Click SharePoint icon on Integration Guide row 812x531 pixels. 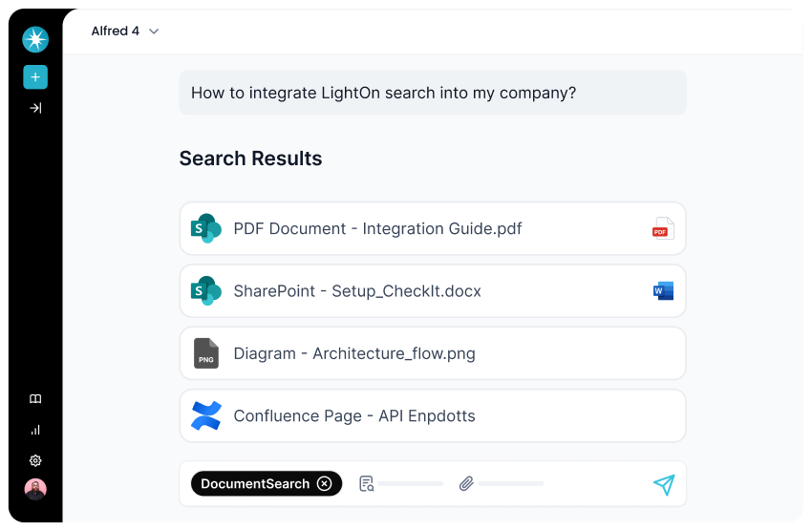click(205, 228)
